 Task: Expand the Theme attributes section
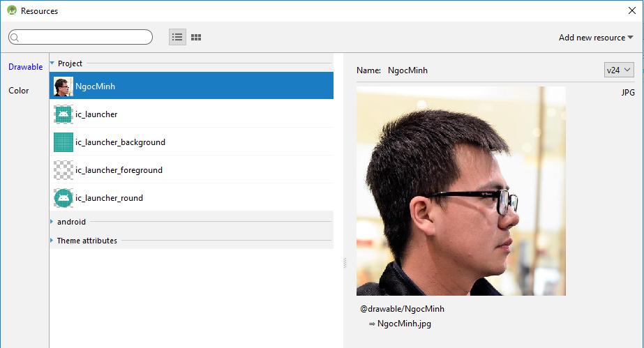tap(52, 241)
